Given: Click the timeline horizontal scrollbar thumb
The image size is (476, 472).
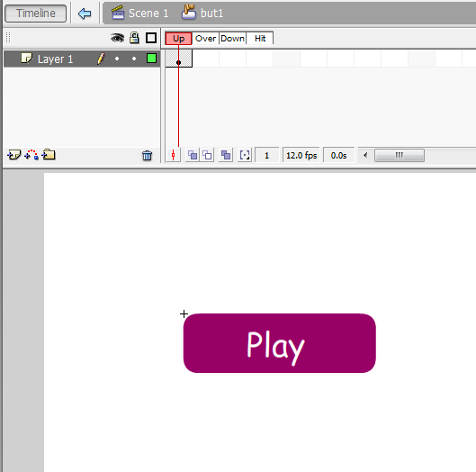Looking at the screenshot, I should (400, 155).
